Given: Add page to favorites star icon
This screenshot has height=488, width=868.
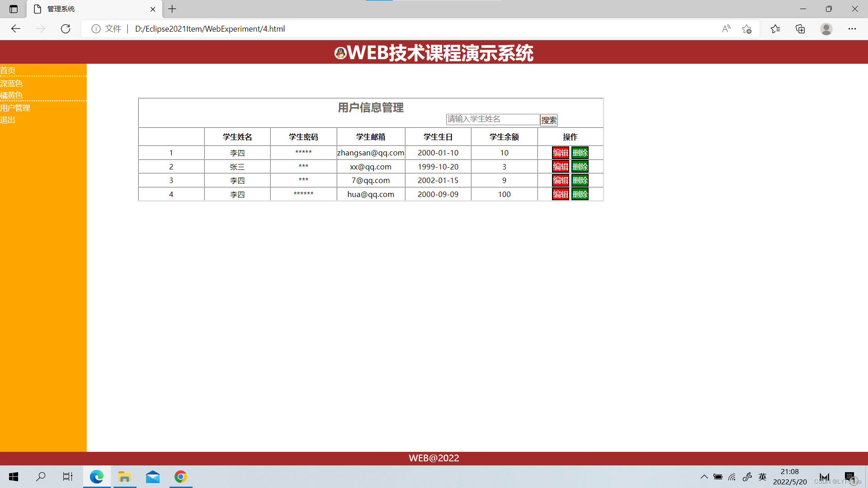Looking at the screenshot, I should tap(746, 29).
